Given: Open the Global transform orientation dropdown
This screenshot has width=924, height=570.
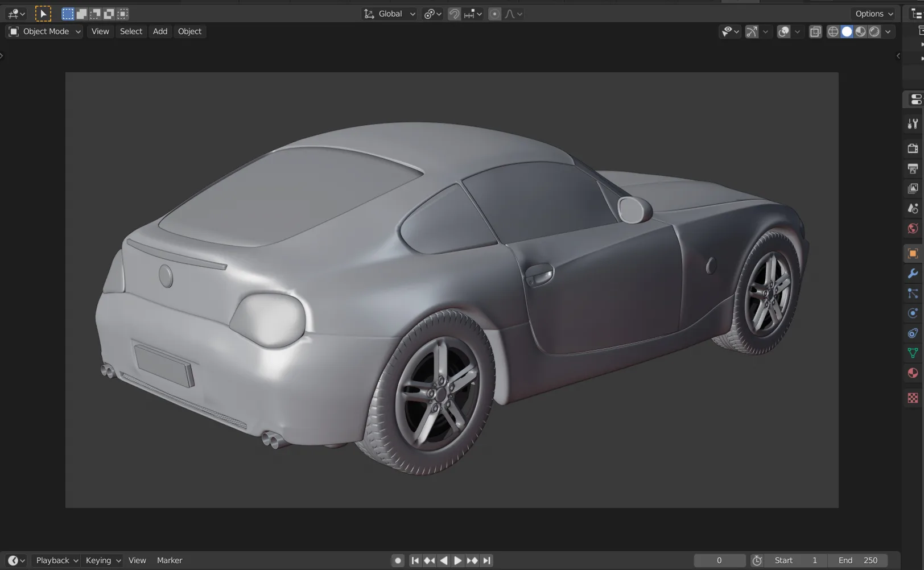Looking at the screenshot, I should click(390, 14).
